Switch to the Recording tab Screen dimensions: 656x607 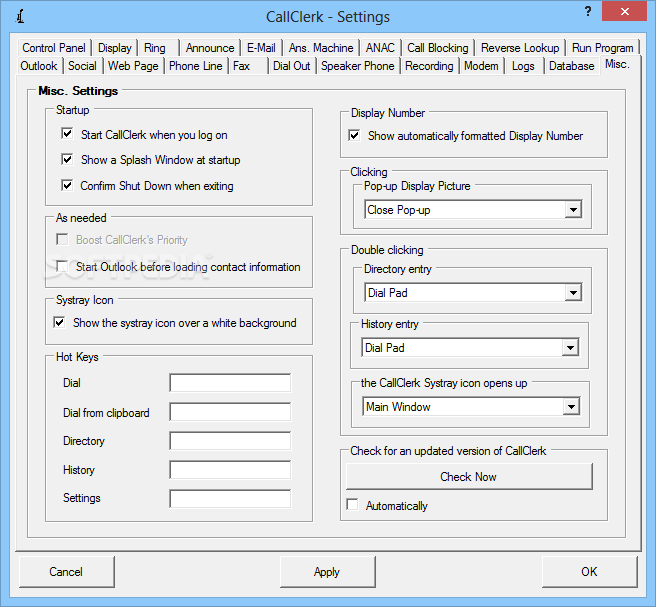point(429,66)
